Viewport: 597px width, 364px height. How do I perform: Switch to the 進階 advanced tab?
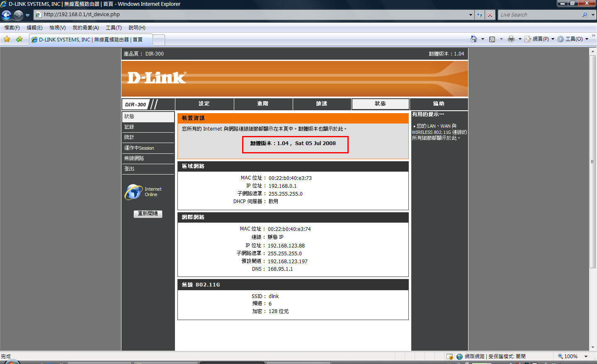tap(263, 104)
